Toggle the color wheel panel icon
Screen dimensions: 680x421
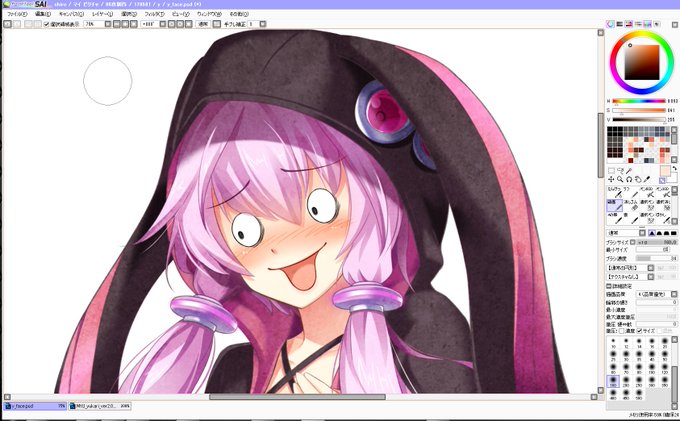(x=611, y=24)
